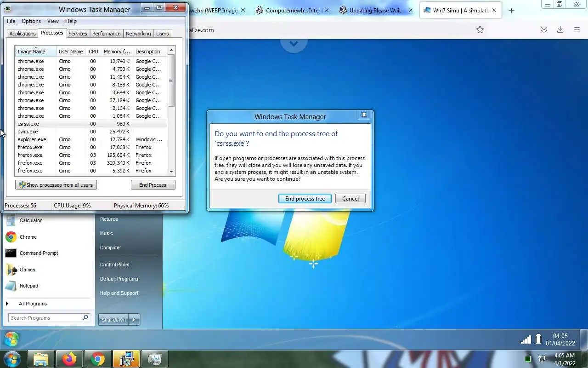This screenshot has height=368, width=588.
Task: Open Chrome from the taskbar
Action: [97, 359]
